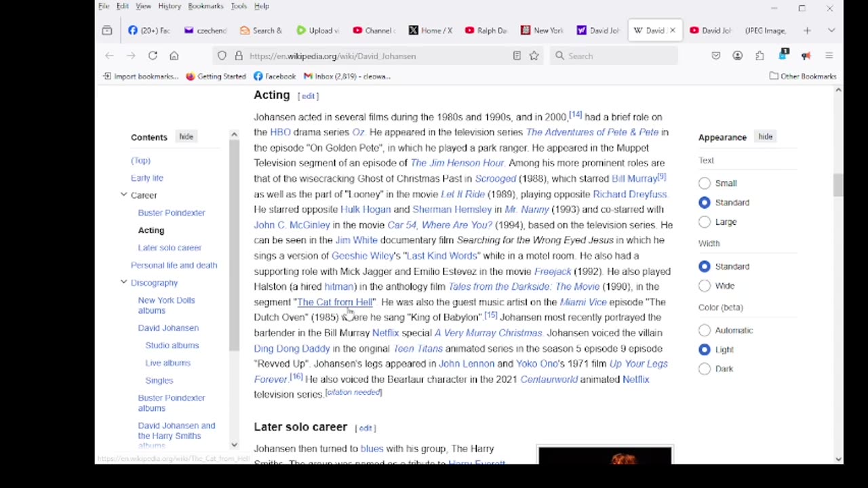The image size is (868, 488).
Task: Collapse the Career section in Contents
Action: pyautogui.click(x=123, y=195)
